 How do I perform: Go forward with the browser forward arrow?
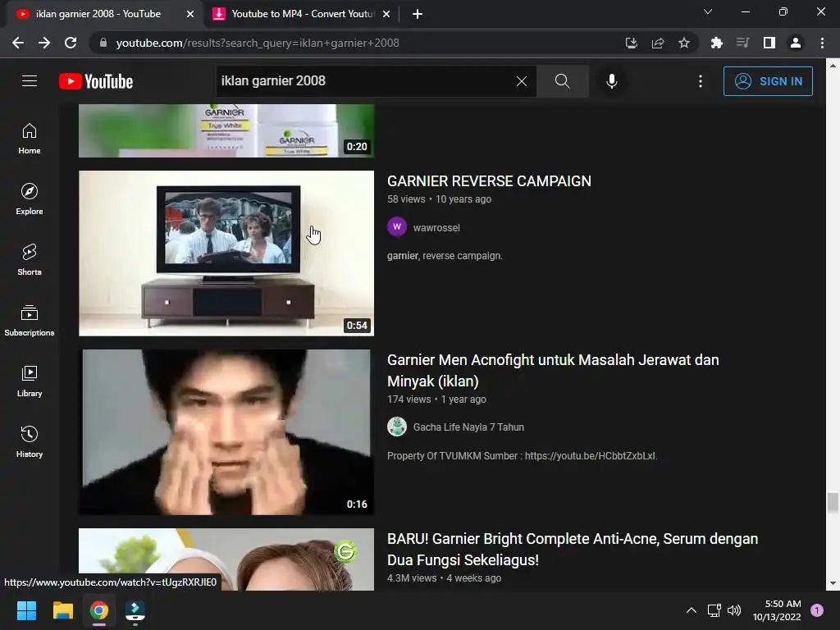(x=44, y=43)
